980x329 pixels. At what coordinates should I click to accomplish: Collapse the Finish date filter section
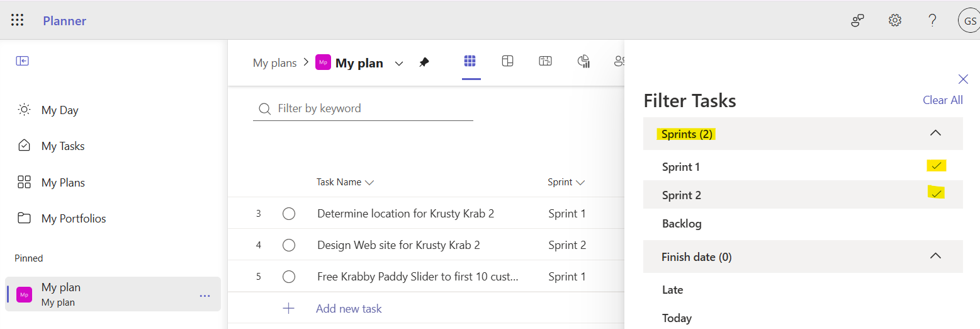tap(936, 256)
